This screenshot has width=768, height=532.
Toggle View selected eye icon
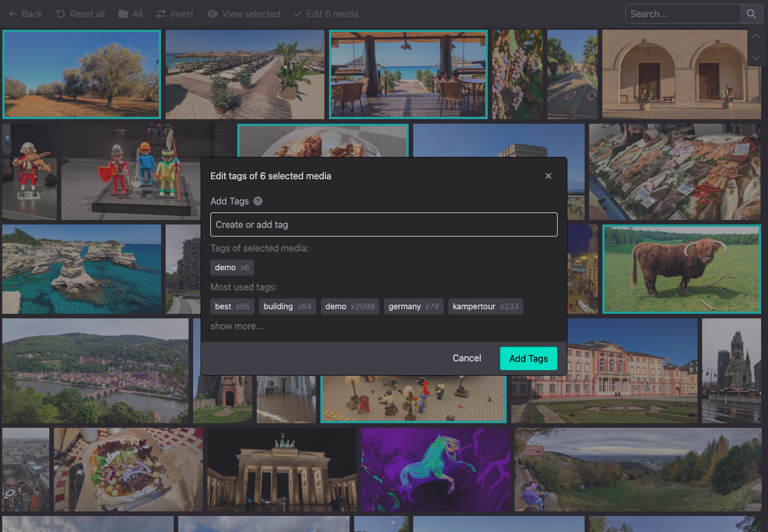click(213, 14)
